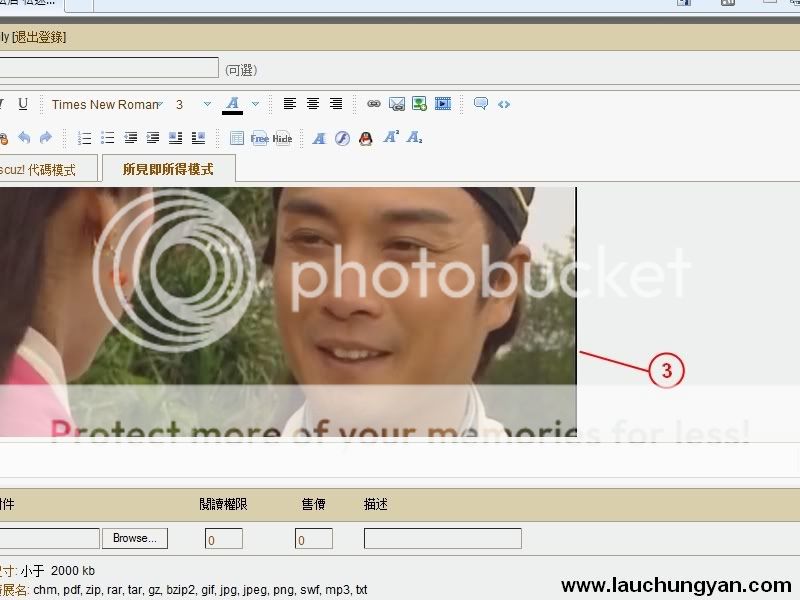
Task: Click the (可選) label
Action: click(241, 70)
